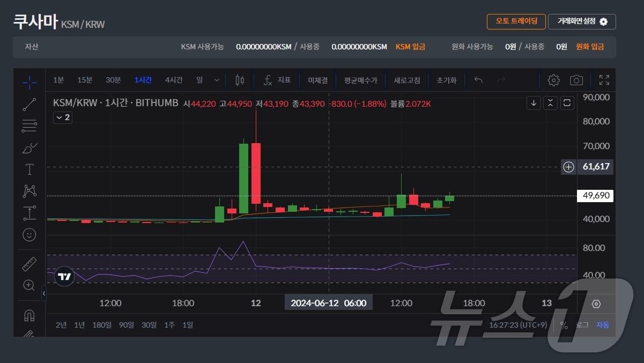Select the 15분 time interval

click(x=85, y=80)
